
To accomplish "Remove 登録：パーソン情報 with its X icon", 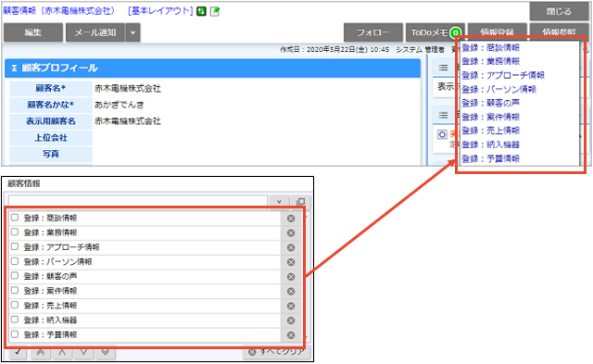I will 291,262.
